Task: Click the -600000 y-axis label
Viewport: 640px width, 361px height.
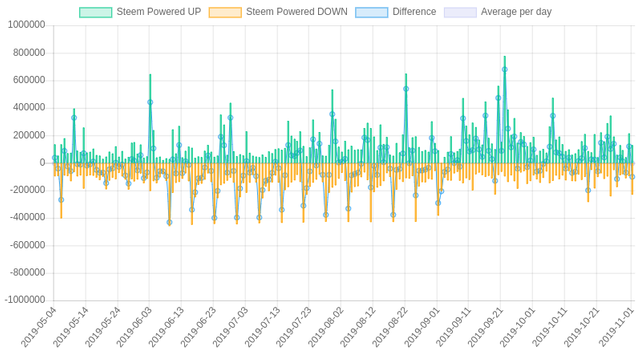Action: (x=27, y=245)
